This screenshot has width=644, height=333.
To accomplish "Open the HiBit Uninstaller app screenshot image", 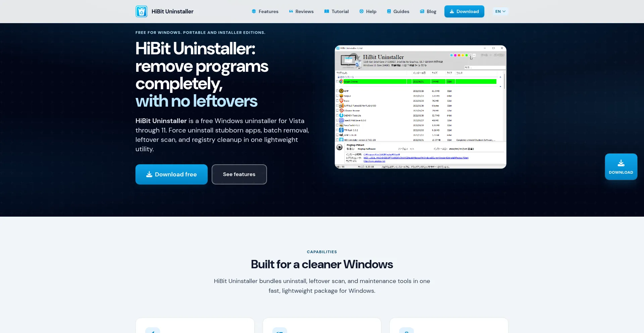I will pos(420,107).
